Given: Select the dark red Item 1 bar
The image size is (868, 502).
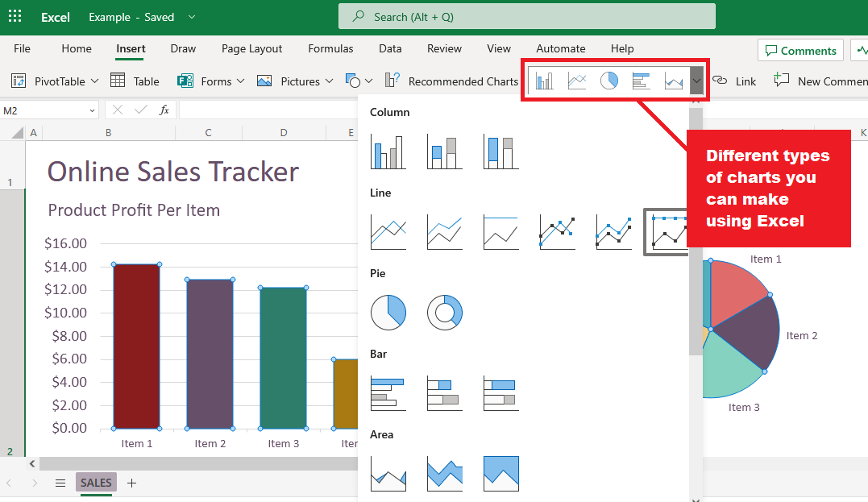Looking at the screenshot, I should [x=137, y=346].
